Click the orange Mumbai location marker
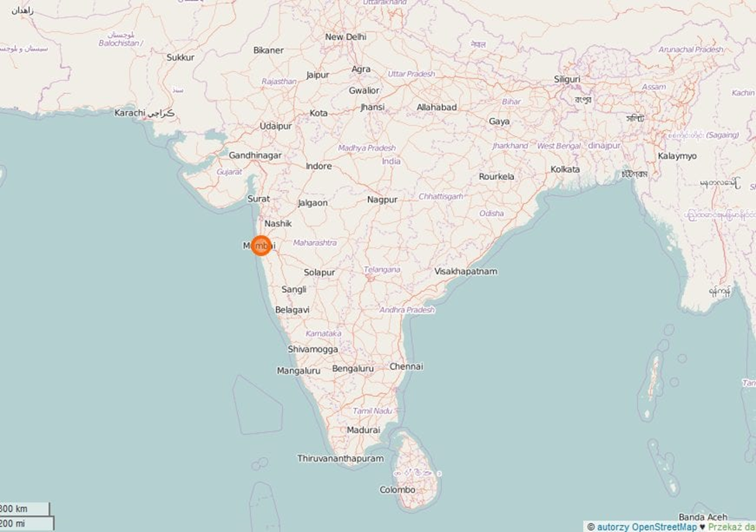This screenshot has width=756, height=532. point(261,246)
